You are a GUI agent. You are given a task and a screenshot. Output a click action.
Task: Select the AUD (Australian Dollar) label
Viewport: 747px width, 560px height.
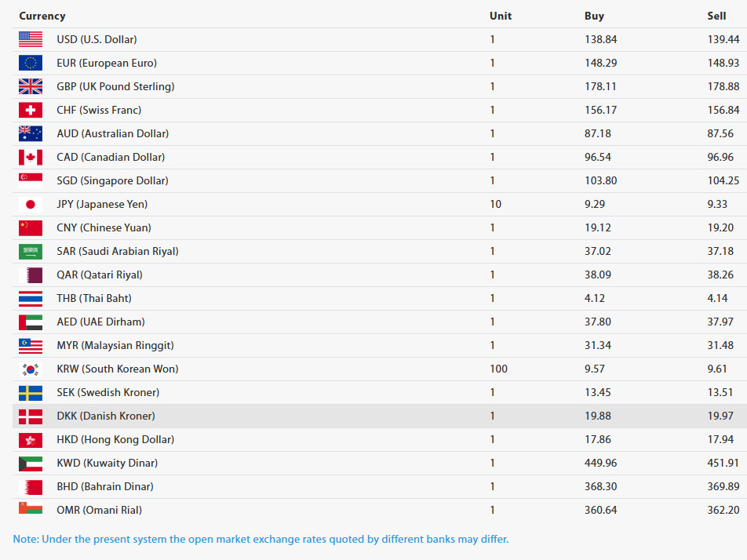click(112, 133)
